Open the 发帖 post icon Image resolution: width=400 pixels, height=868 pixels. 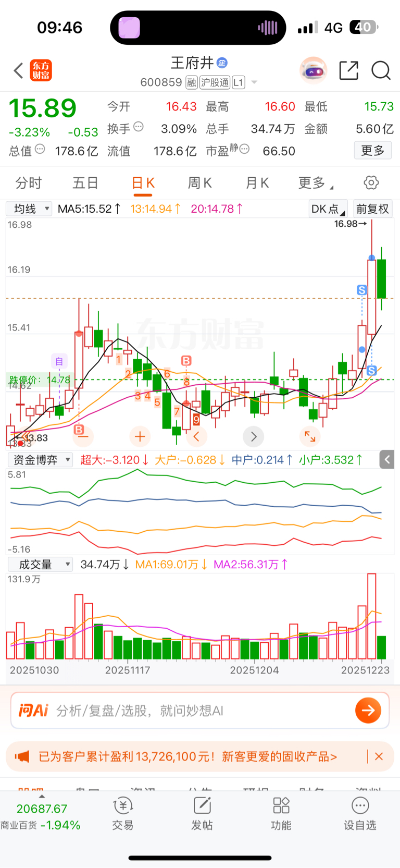click(x=202, y=814)
